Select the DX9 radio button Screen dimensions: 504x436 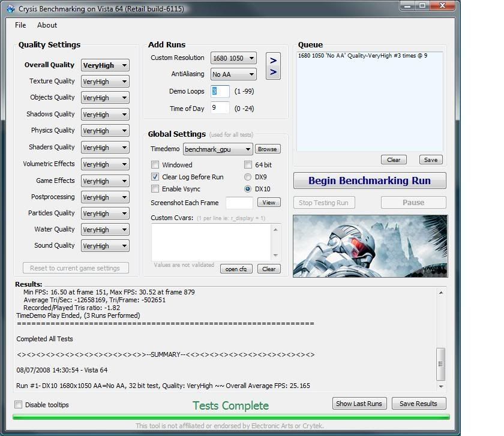click(247, 177)
